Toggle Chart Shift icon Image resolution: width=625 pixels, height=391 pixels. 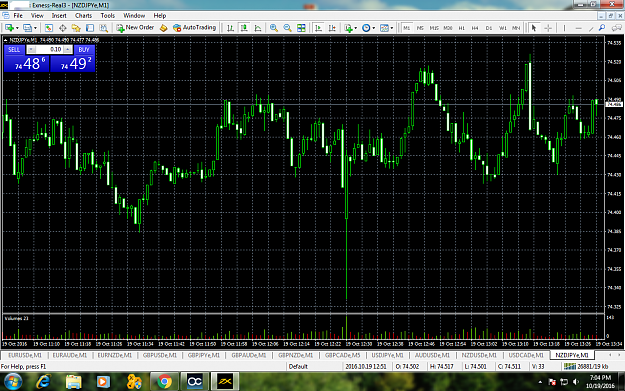332,28
